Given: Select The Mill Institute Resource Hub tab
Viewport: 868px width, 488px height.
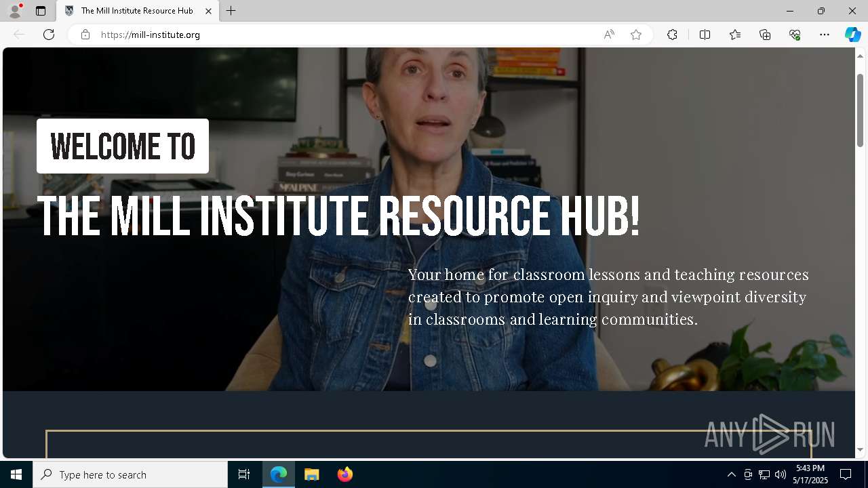Looking at the screenshot, I should point(138,11).
